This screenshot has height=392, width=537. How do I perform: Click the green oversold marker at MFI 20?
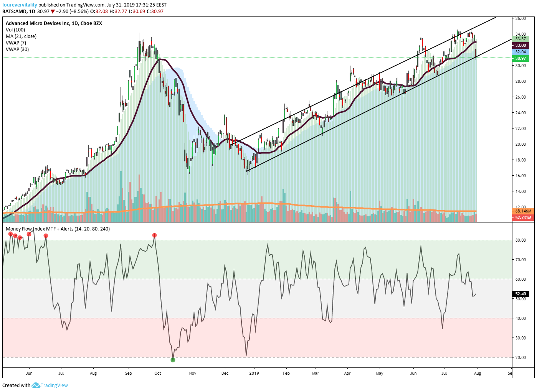point(173,360)
